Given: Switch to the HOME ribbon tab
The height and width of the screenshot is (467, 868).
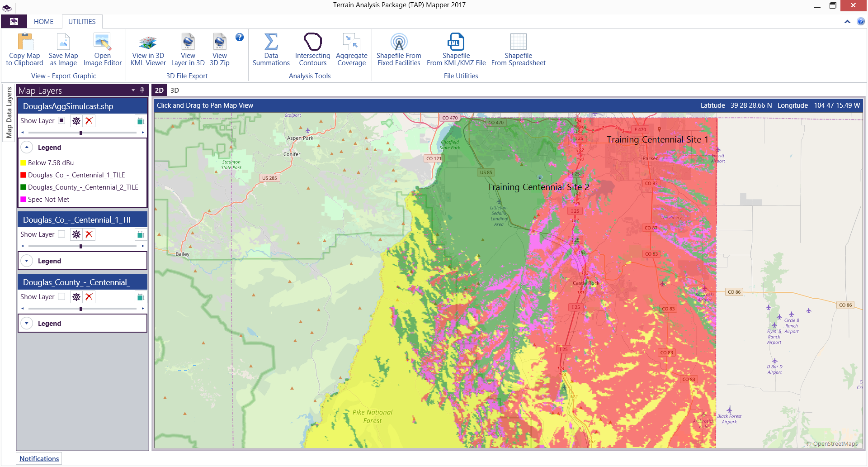Looking at the screenshot, I should 43,22.
